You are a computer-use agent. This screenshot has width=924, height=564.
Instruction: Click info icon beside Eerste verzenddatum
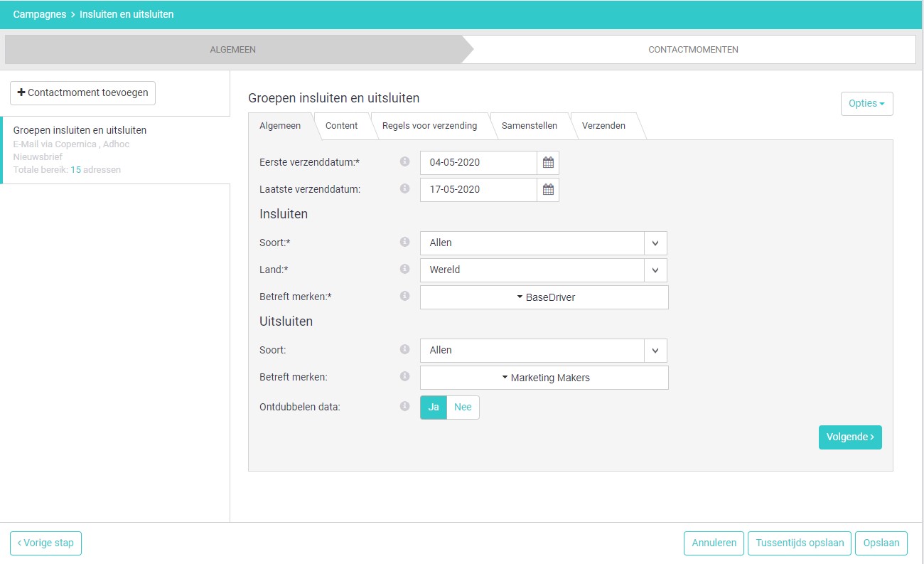(404, 161)
